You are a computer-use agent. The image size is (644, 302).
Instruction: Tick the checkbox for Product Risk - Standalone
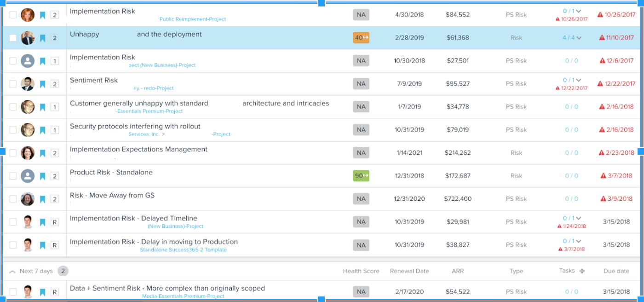[x=13, y=176]
